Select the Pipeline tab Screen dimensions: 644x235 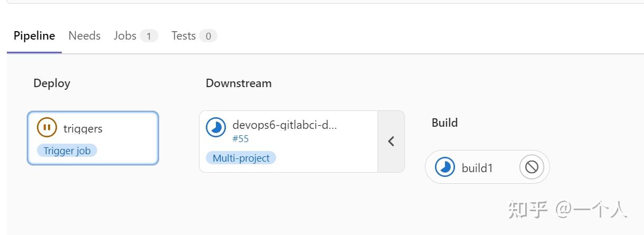(34, 36)
